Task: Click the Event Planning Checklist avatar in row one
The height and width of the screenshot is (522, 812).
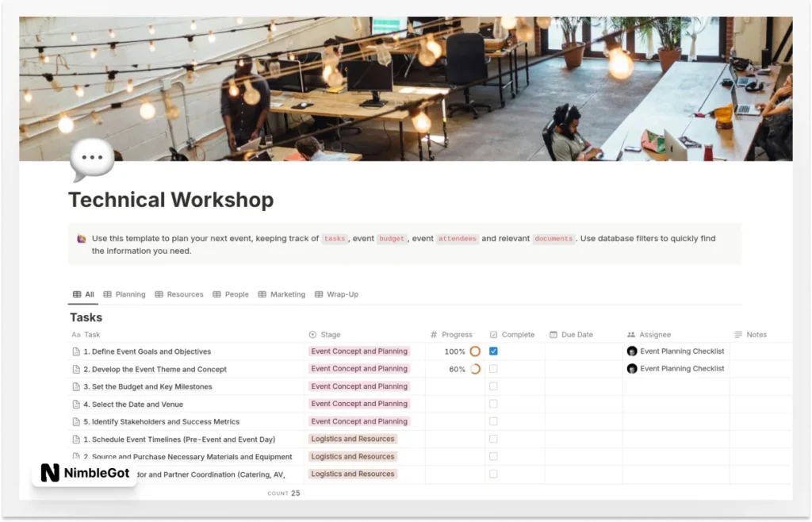Action: click(632, 351)
